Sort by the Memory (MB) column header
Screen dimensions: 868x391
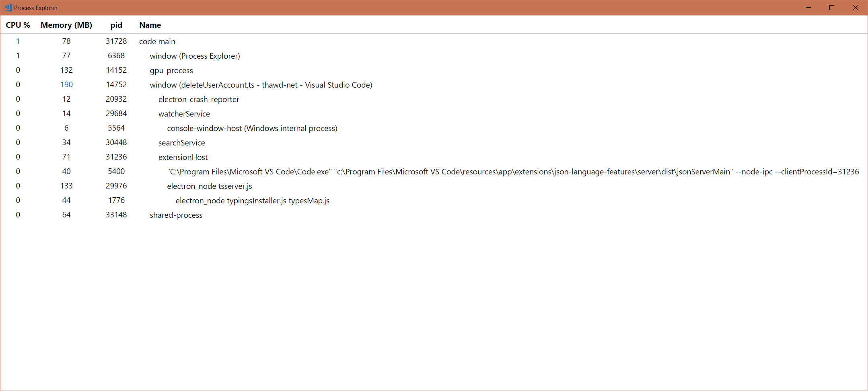(x=66, y=25)
